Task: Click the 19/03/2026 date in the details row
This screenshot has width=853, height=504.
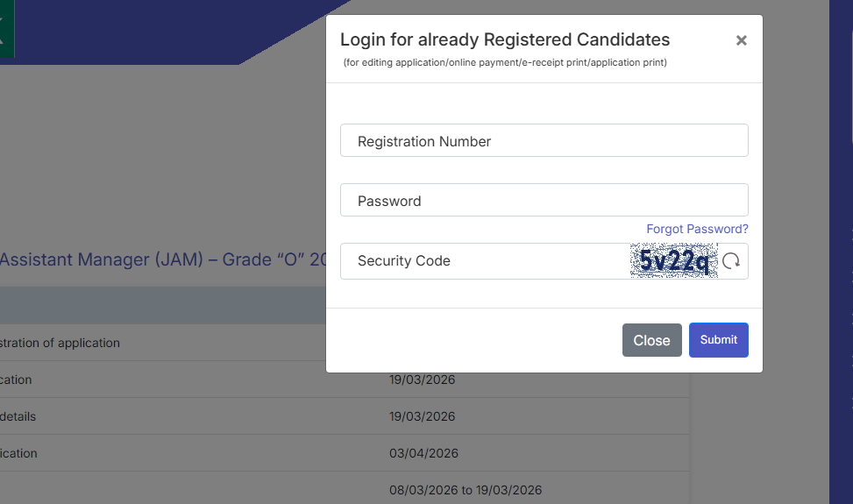Action: pyautogui.click(x=423, y=416)
